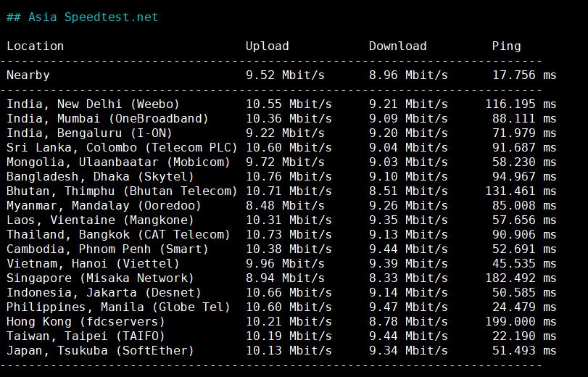Click the Ping column header
This screenshot has height=377, width=588.
(506, 46)
